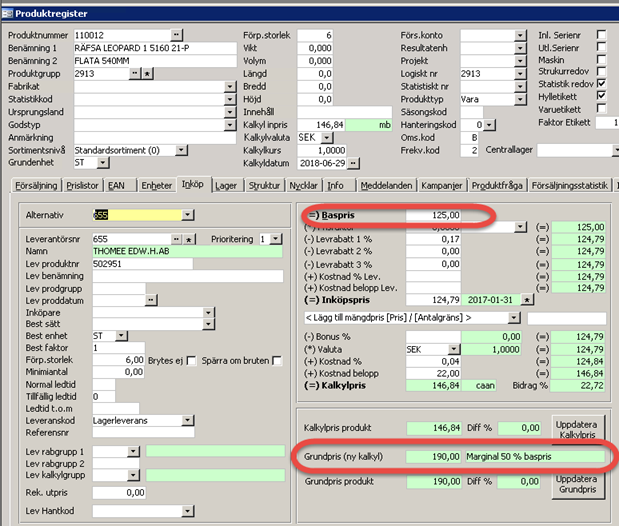Expand Hanteringskod dropdown
Viewport: 619px width, 526px height.
coord(490,125)
